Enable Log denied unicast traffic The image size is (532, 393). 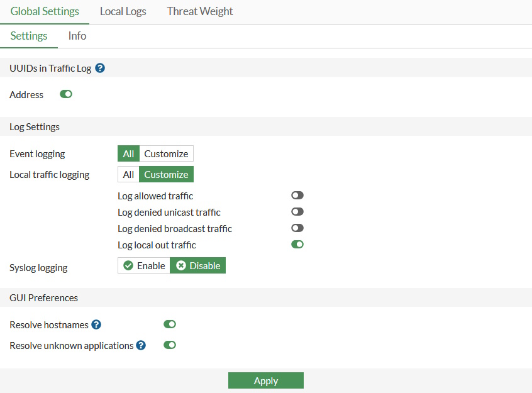click(297, 211)
